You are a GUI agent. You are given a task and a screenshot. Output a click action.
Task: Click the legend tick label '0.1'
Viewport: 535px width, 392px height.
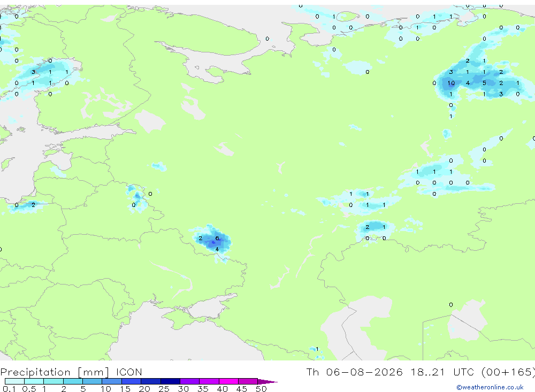(9, 389)
